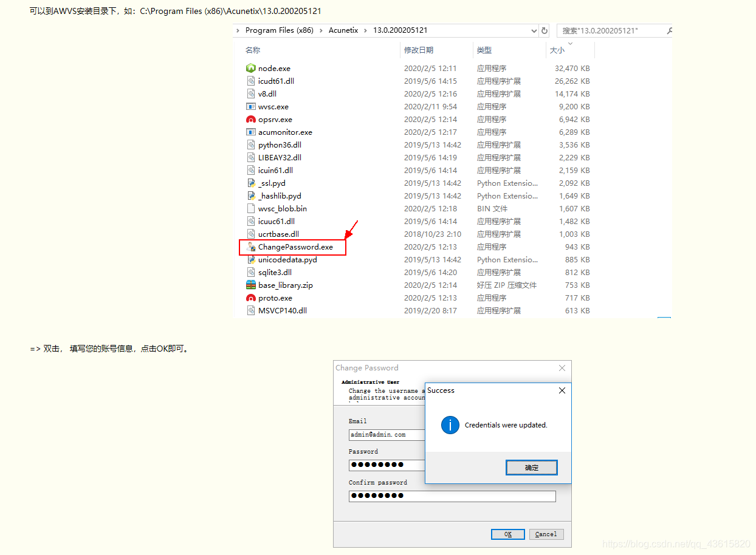Click the icuin61.dll file icon
Screen dimensions: 756x555
click(x=251, y=171)
